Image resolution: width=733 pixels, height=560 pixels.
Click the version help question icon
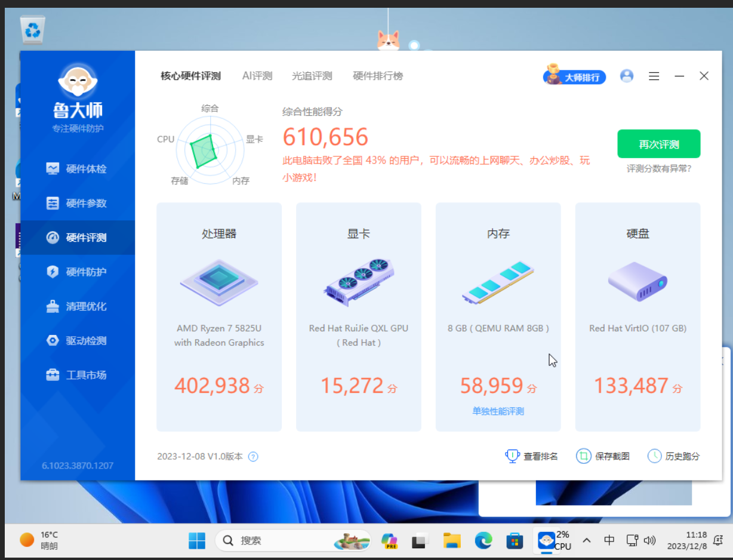(x=253, y=457)
